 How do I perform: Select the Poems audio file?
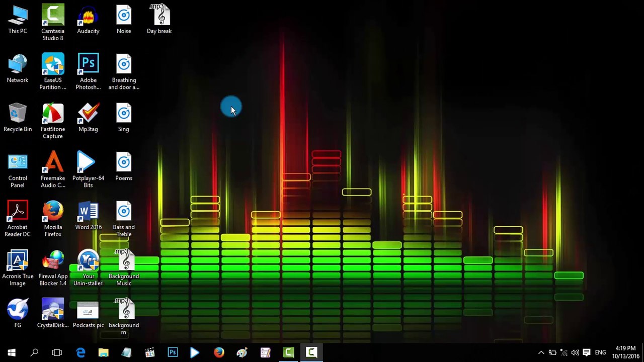click(124, 167)
